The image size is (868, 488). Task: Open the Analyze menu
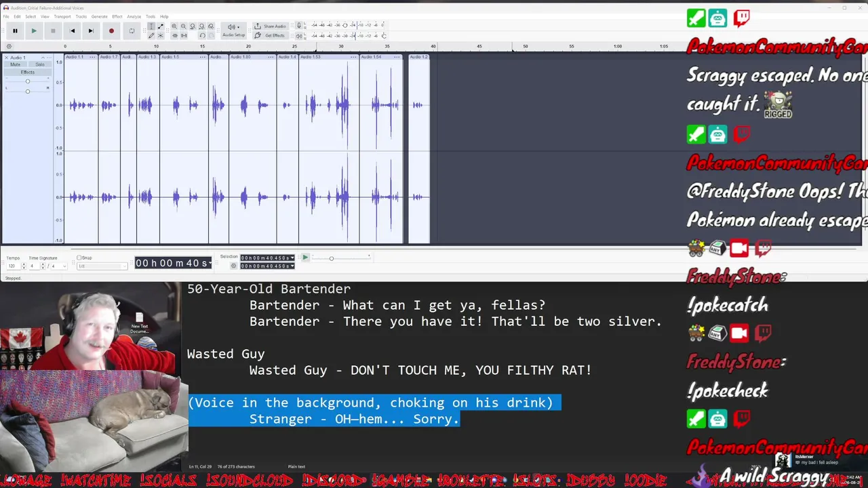[x=134, y=16]
